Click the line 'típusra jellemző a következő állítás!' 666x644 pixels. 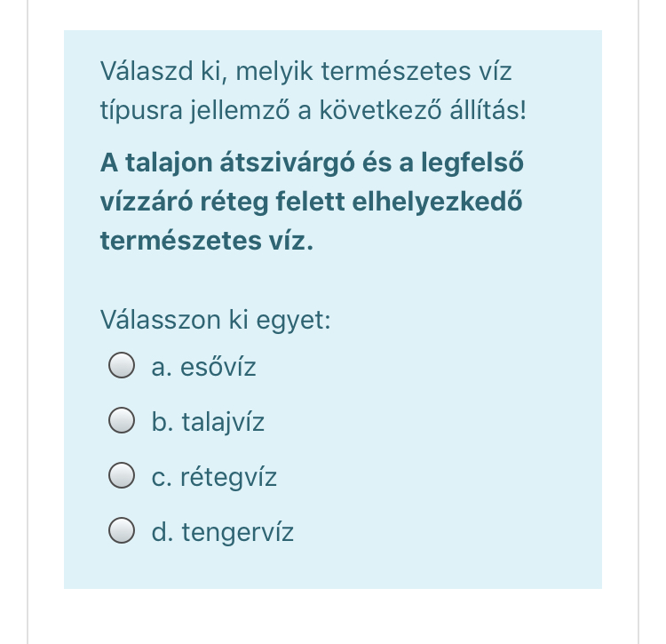[x=313, y=110]
